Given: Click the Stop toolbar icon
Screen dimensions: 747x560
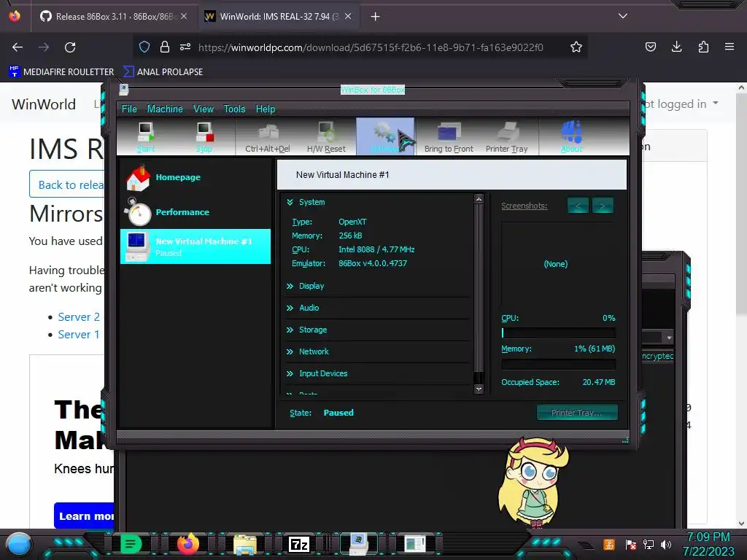Looking at the screenshot, I should pyautogui.click(x=204, y=136).
